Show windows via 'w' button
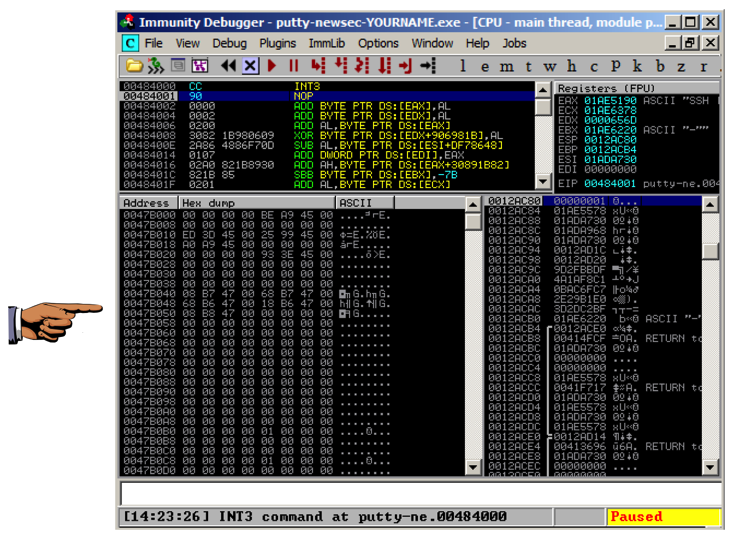This screenshot has width=732, height=539. pos(550,67)
